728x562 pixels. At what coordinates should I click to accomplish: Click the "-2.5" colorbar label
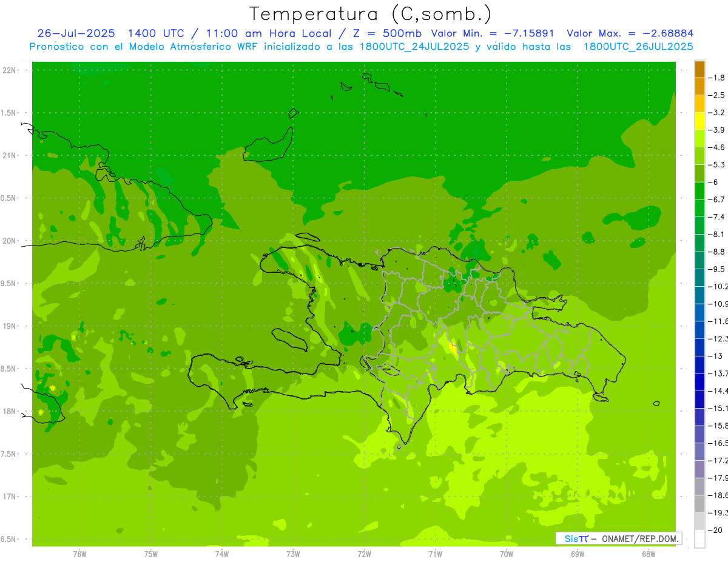tap(716, 95)
